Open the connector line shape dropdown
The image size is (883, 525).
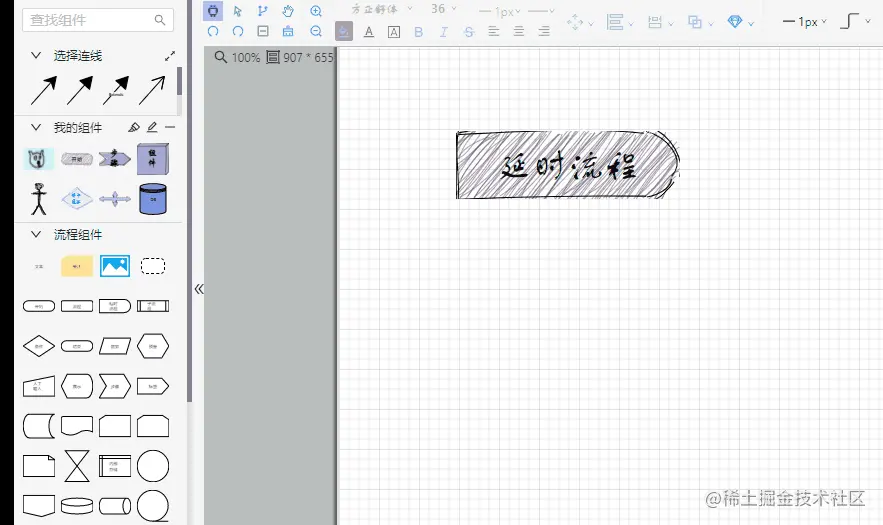855,21
